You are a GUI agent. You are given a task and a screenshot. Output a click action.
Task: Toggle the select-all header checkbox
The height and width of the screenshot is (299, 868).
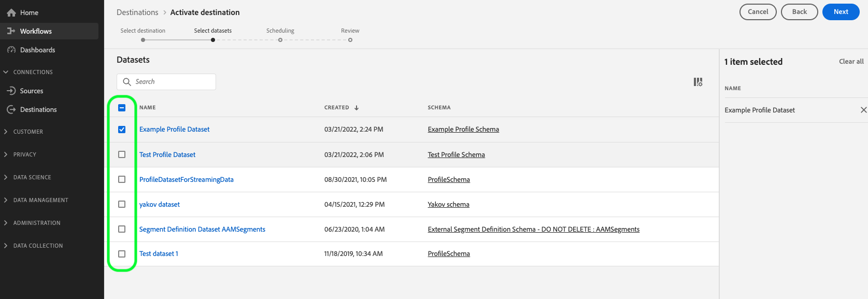[122, 108]
